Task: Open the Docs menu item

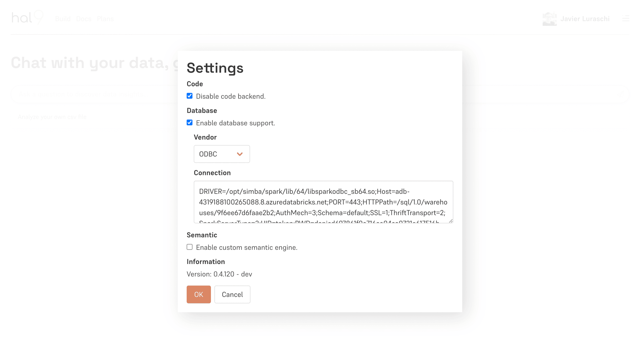Action: click(x=84, y=19)
